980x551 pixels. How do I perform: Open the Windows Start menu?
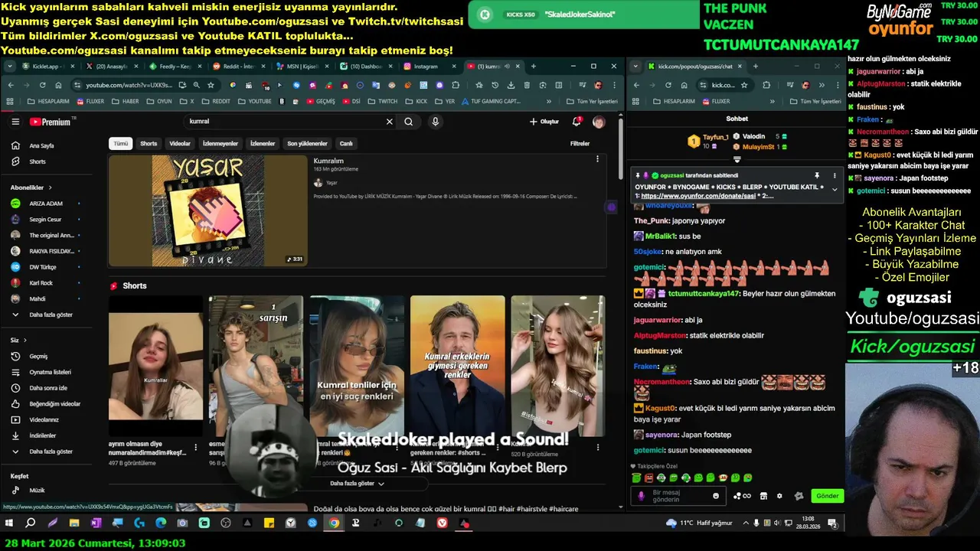[9, 523]
